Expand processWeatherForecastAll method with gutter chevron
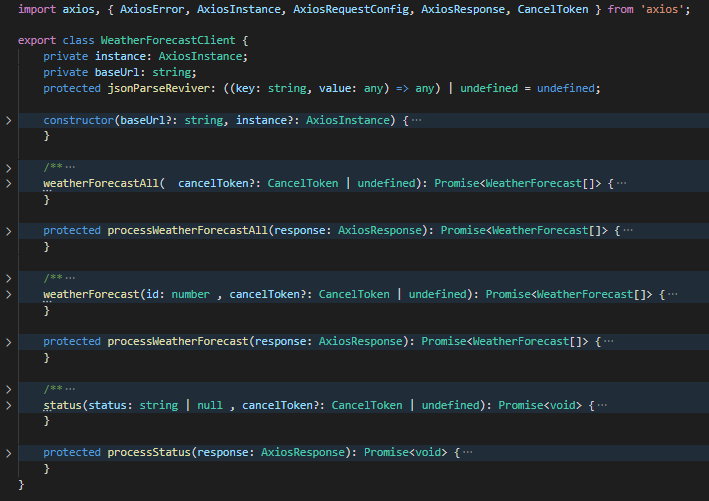 pyautogui.click(x=9, y=231)
